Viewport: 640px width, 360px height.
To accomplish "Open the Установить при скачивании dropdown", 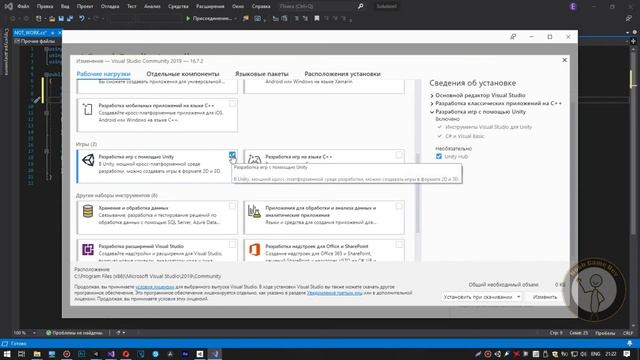I will 482,297.
